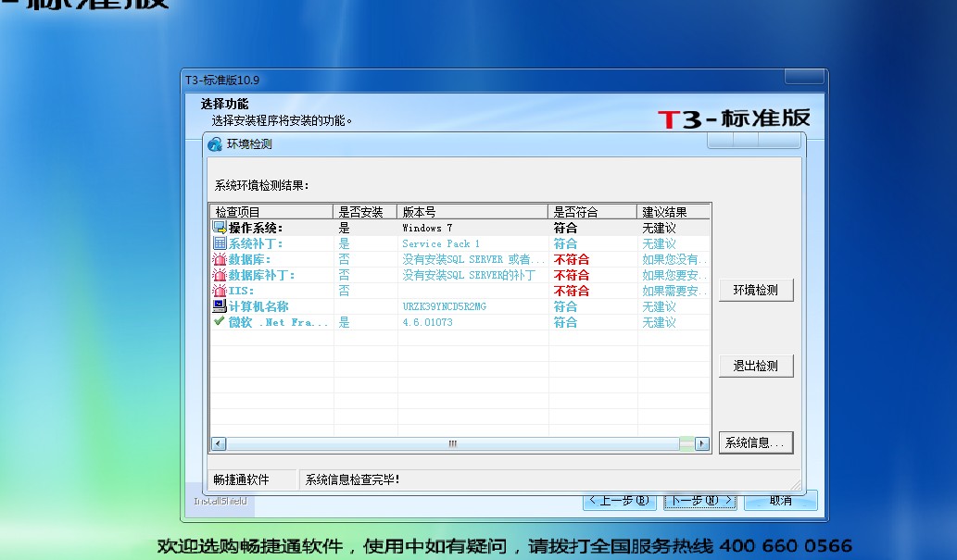The height and width of the screenshot is (560, 957).
Task: Click the Windows 7 version cell
Action: click(x=427, y=228)
